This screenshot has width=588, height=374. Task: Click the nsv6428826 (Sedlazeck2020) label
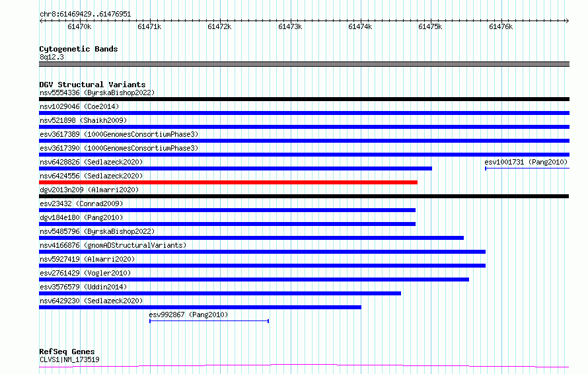click(x=91, y=162)
